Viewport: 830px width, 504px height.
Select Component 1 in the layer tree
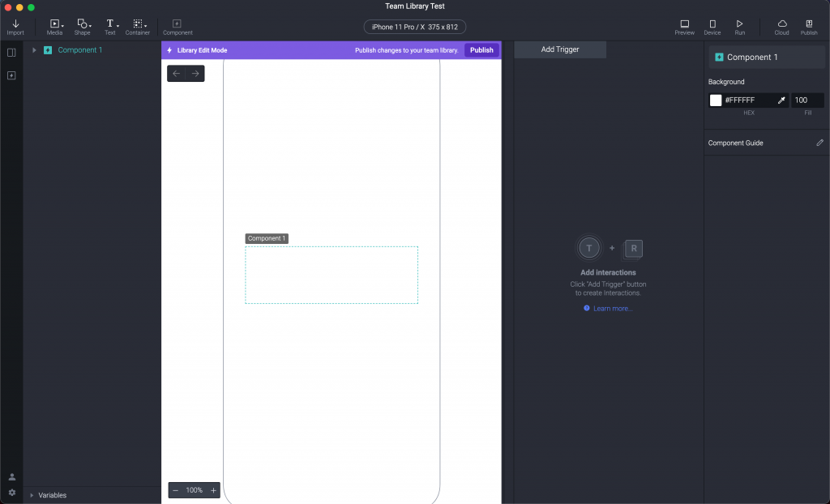coord(80,50)
